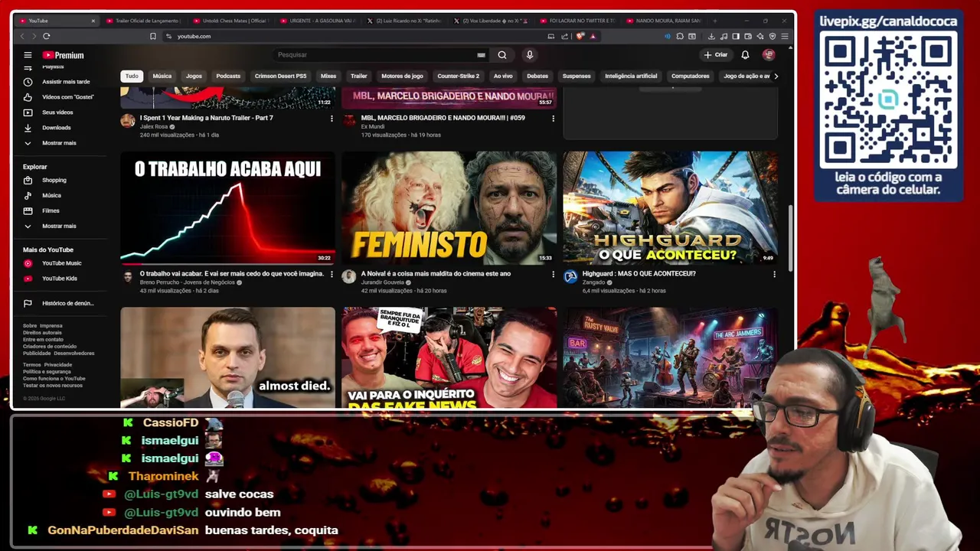
Task: Open the YouTube hamburger guide menu
Action: 28,55
